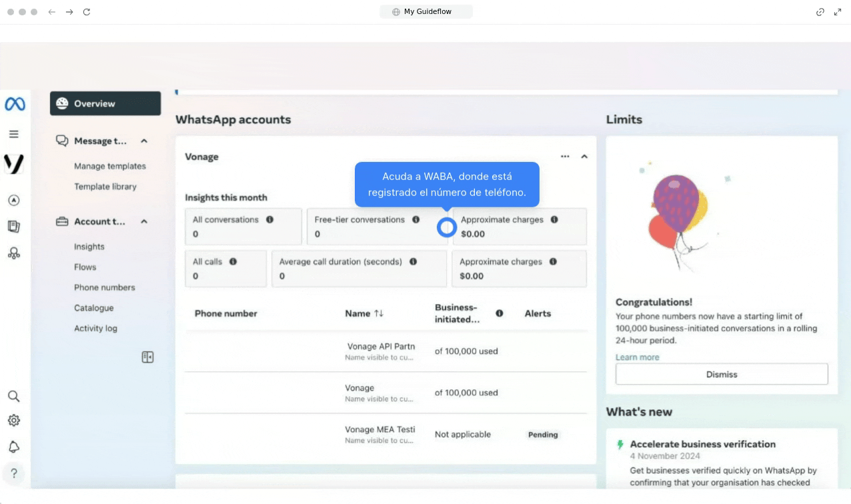The height and width of the screenshot is (504, 851).
Task: Click the blue guide hotspot circle
Action: point(446,227)
